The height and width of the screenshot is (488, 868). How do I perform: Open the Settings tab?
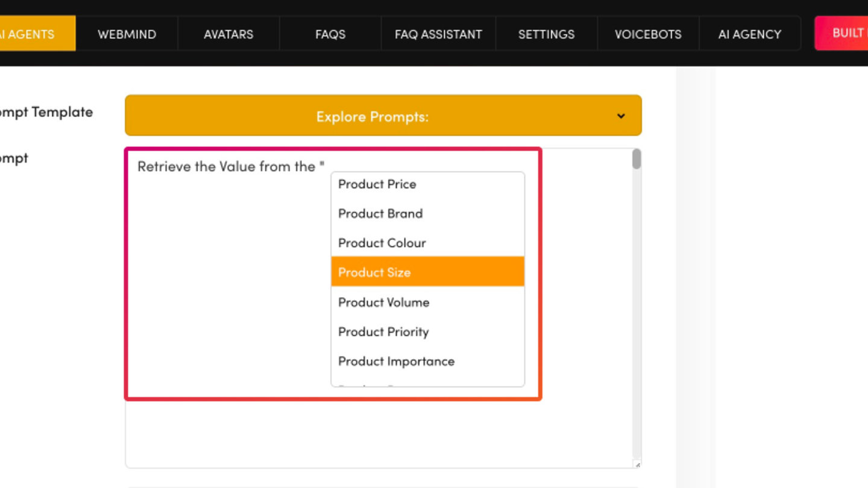click(x=546, y=34)
